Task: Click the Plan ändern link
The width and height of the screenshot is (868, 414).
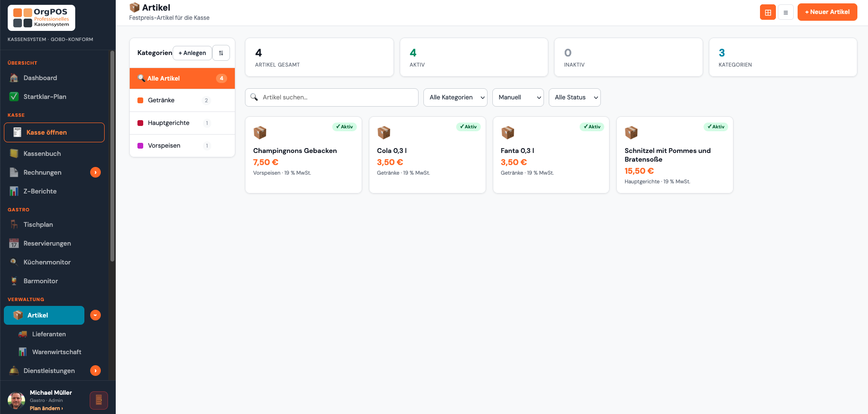Action: click(x=46, y=408)
